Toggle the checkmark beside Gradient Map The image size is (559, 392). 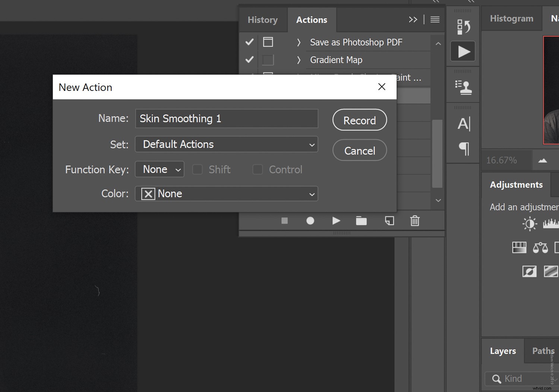click(x=249, y=60)
